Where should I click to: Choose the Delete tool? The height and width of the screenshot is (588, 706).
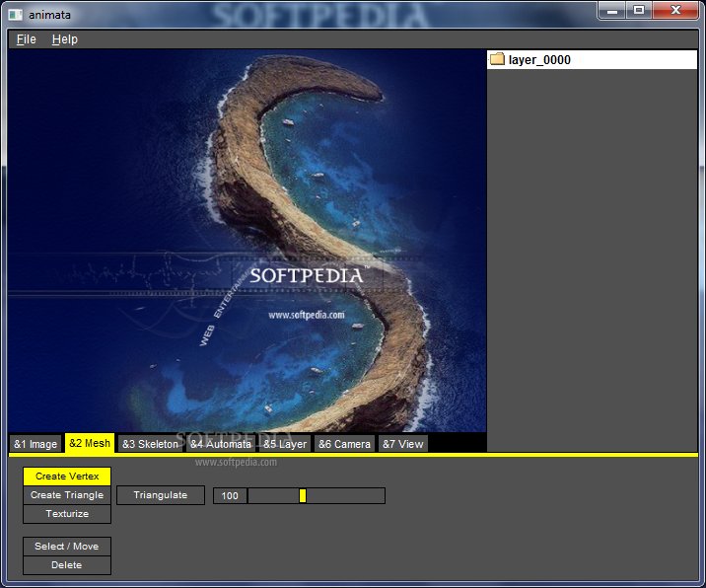[67, 565]
